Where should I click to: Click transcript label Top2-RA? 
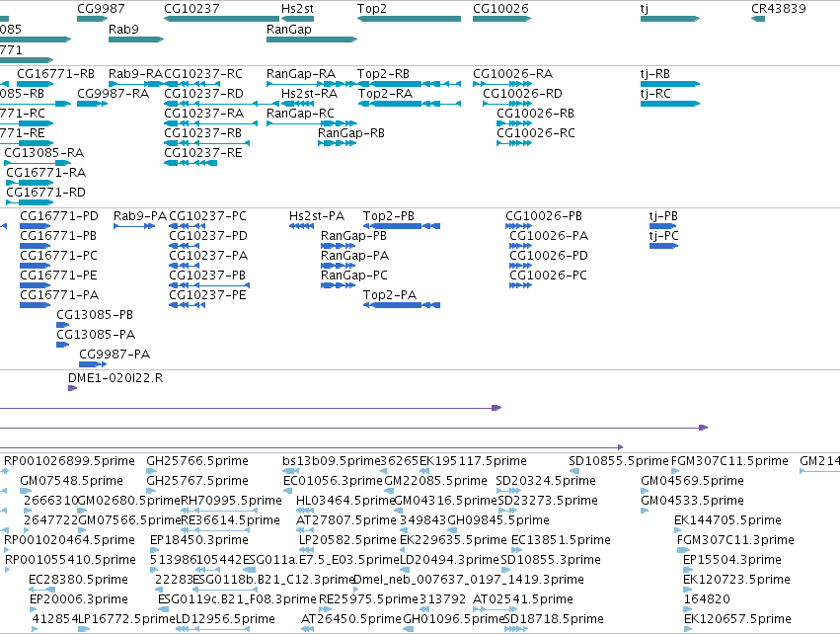point(385,94)
